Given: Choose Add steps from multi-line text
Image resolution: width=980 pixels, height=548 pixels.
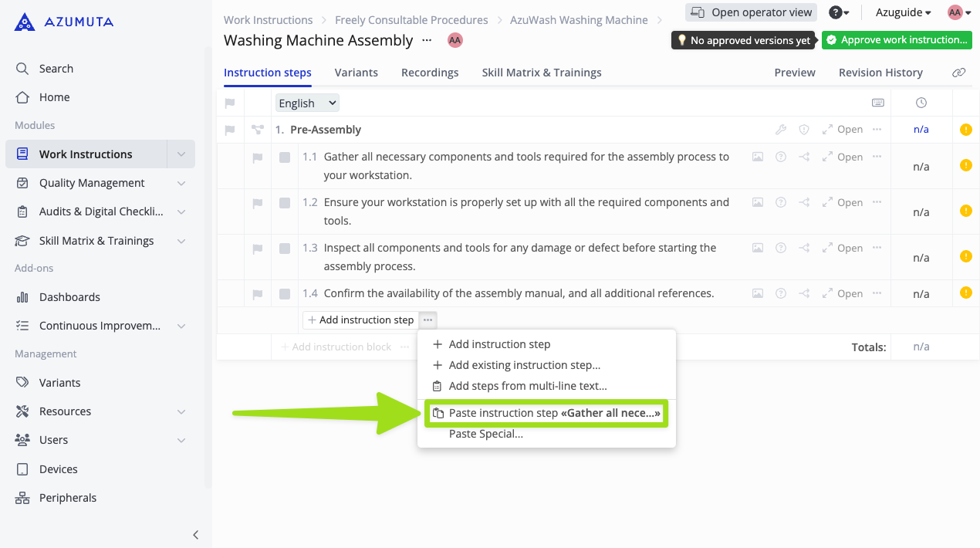Looking at the screenshot, I should pyautogui.click(x=527, y=386).
